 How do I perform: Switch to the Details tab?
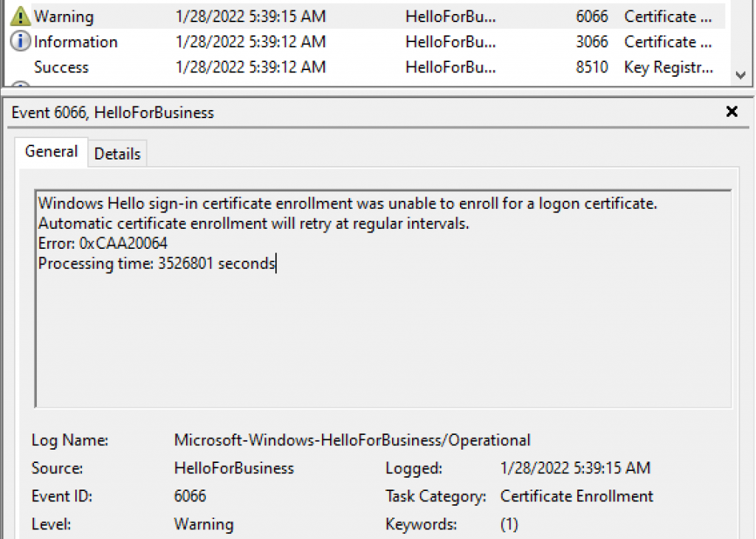(117, 154)
